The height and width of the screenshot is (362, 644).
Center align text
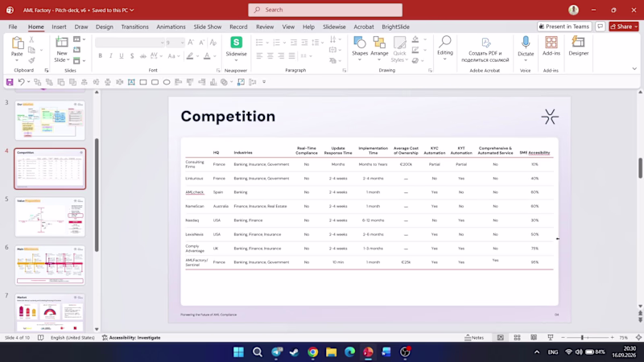(270, 56)
